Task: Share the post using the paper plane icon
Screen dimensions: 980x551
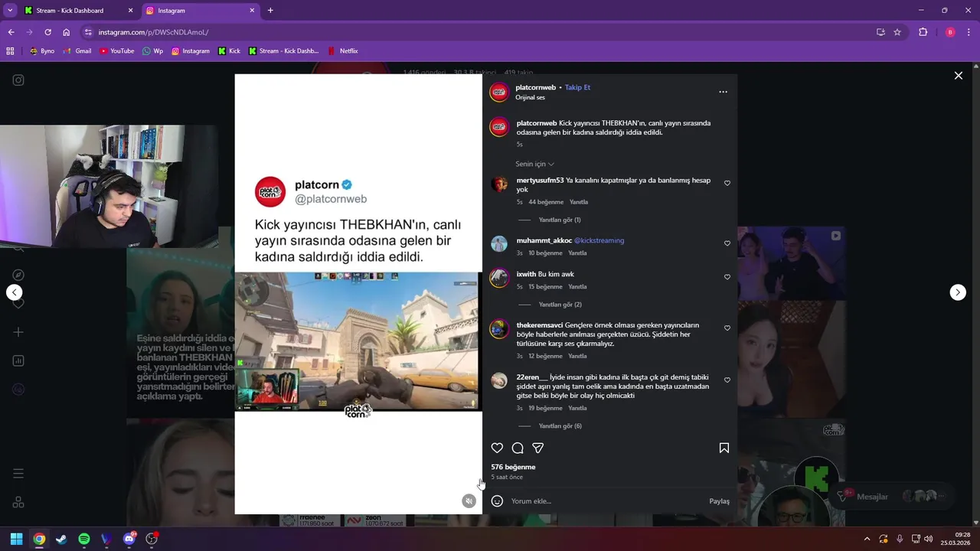Action: [x=538, y=448]
